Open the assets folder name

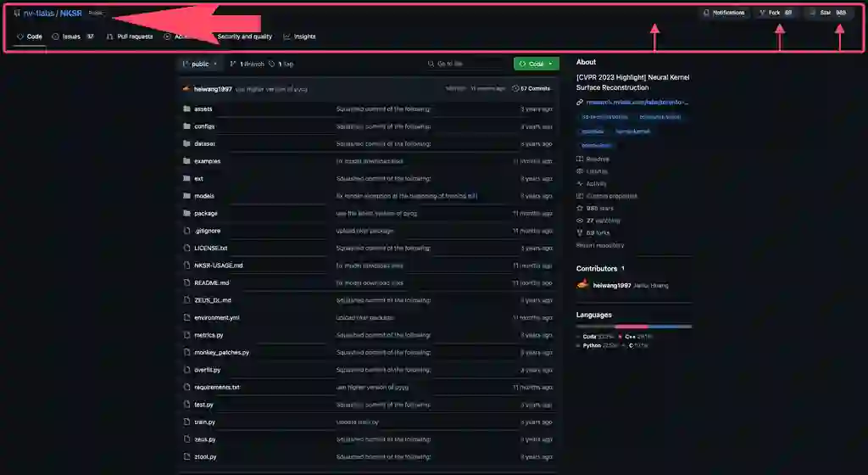(203, 109)
